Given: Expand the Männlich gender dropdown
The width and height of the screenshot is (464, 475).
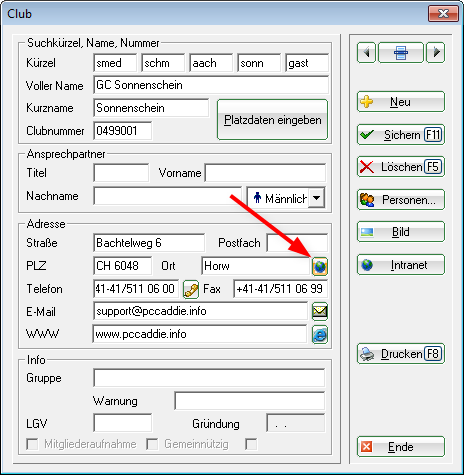Looking at the screenshot, I should pos(316,198).
